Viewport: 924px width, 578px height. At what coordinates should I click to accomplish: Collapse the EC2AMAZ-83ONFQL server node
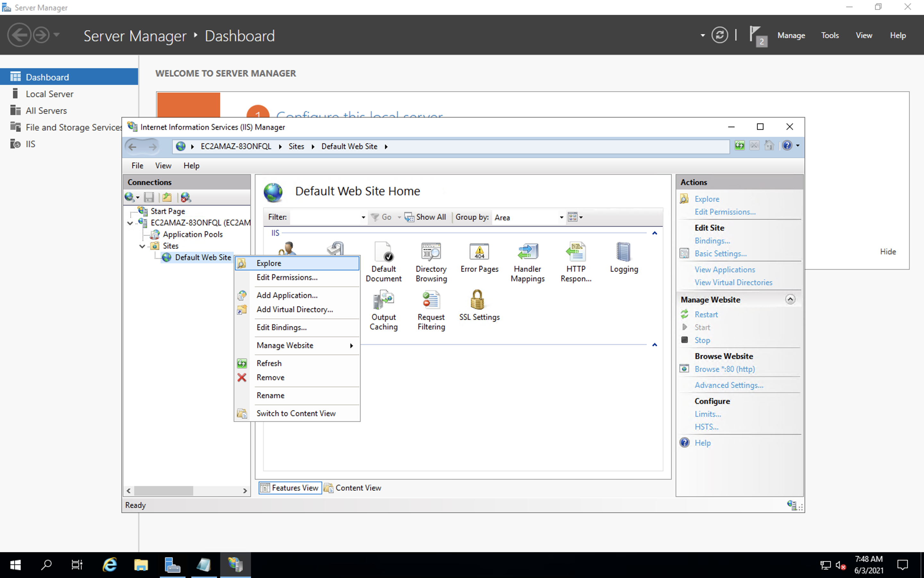tap(130, 223)
